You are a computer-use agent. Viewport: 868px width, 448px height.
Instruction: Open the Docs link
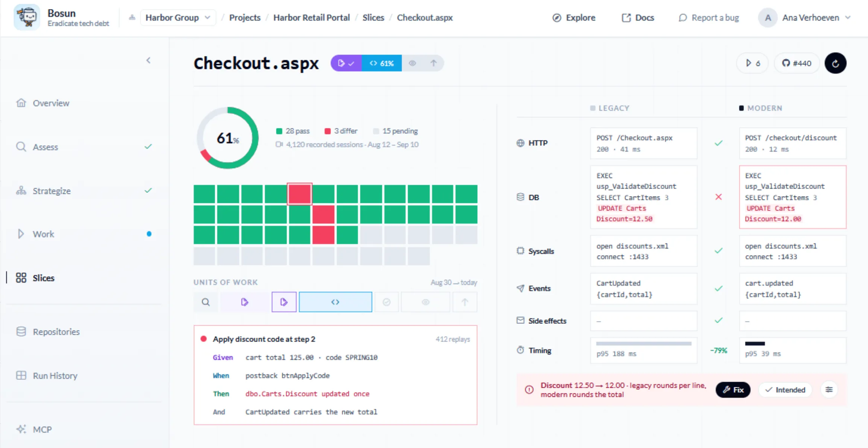click(638, 18)
